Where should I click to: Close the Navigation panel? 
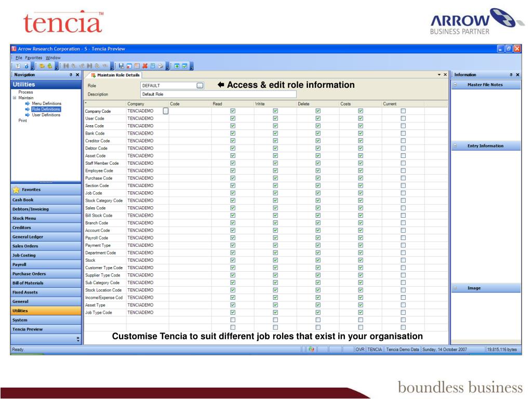77,75
